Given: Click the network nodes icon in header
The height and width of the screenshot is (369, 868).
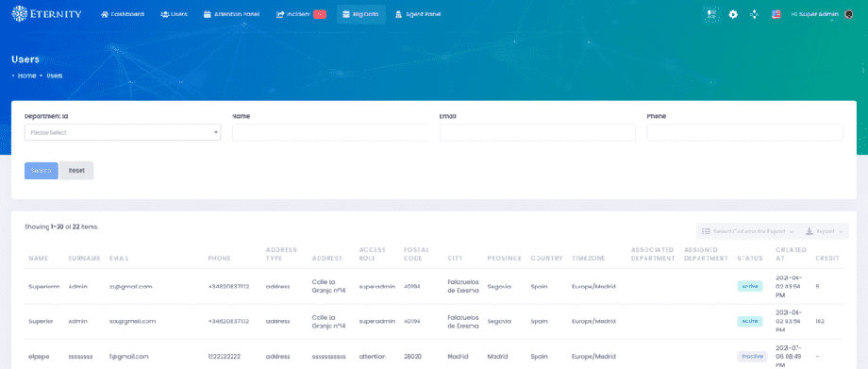Looking at the screenshot, I should pyautogui.click(x=754, y=14).
